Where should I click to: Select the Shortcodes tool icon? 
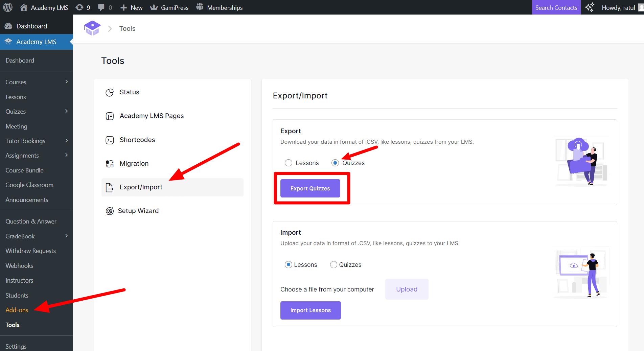110,140
